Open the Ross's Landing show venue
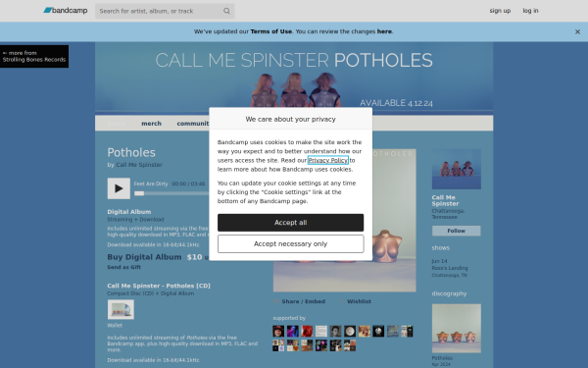 click(x=450, y=268)
